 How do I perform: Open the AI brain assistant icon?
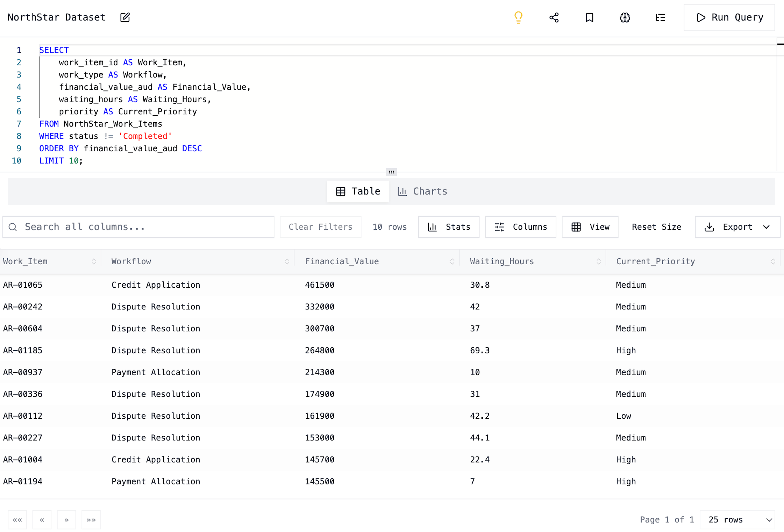coord(625,17)
